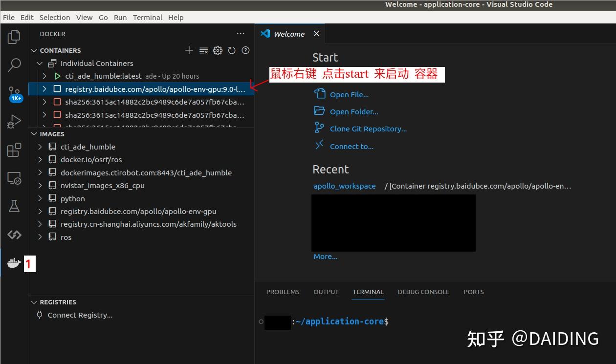
Task: Switch to the OUTPUT panel tab
Action: [x=326, y=292]
